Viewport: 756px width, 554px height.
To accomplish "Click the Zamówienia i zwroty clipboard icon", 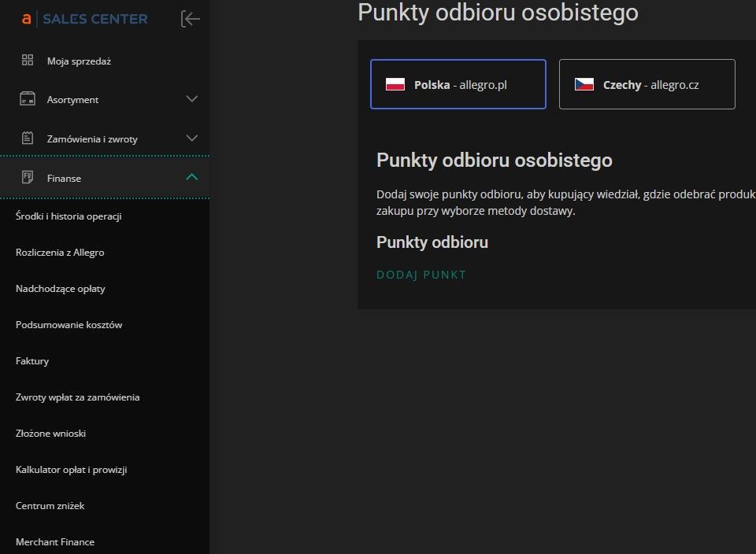I will (x=28, y=138).
